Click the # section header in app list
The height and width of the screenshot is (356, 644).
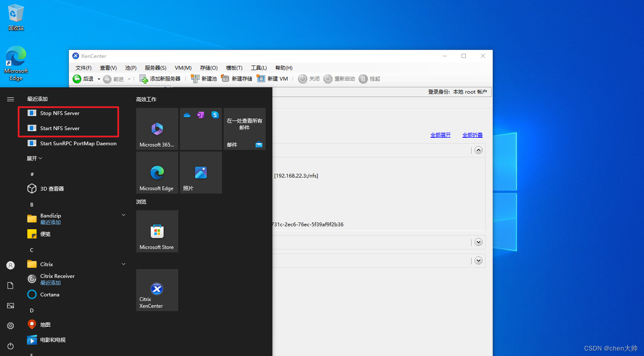pyautogui.click(x=32, y=174)
